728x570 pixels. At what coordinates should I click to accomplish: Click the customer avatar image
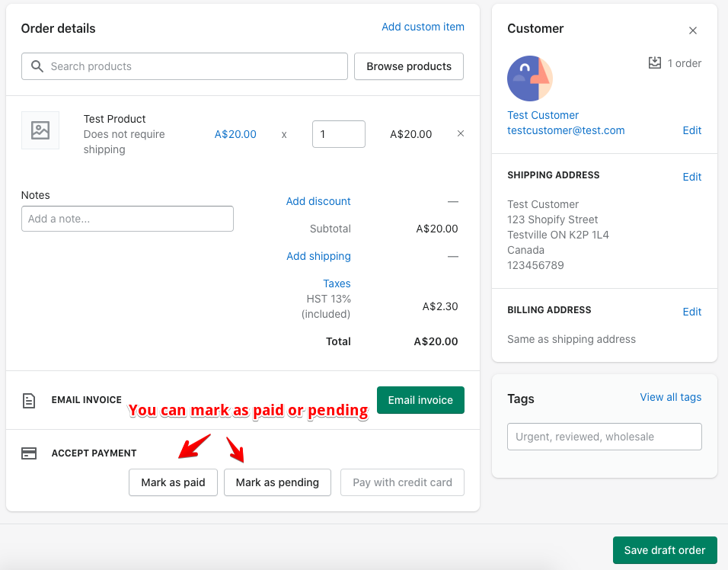(x=529, y=78)
